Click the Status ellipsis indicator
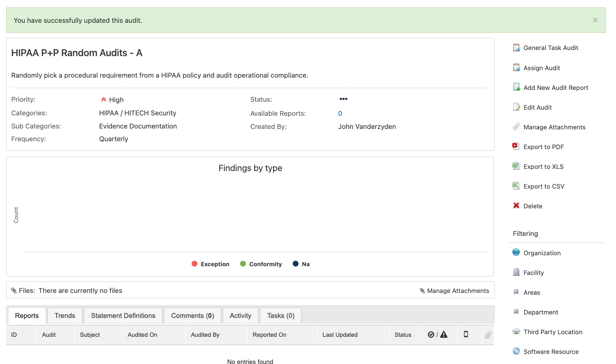 click(x=343, y=99)
